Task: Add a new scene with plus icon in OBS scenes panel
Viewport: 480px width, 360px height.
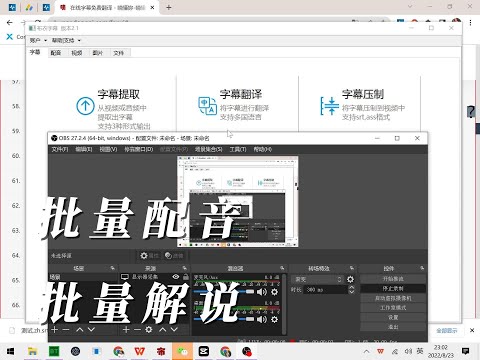Action: pyautogui.click(x=55, y=329)
